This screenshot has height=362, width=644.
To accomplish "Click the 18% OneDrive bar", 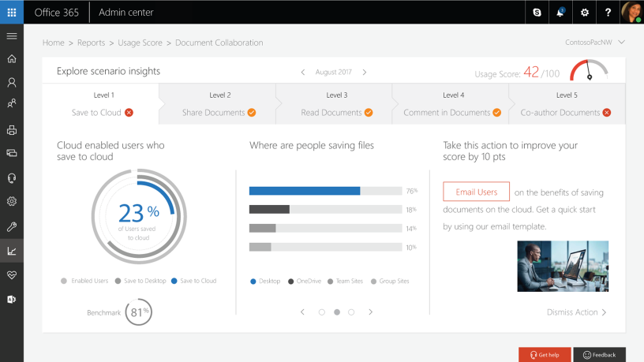I will 325,209.
